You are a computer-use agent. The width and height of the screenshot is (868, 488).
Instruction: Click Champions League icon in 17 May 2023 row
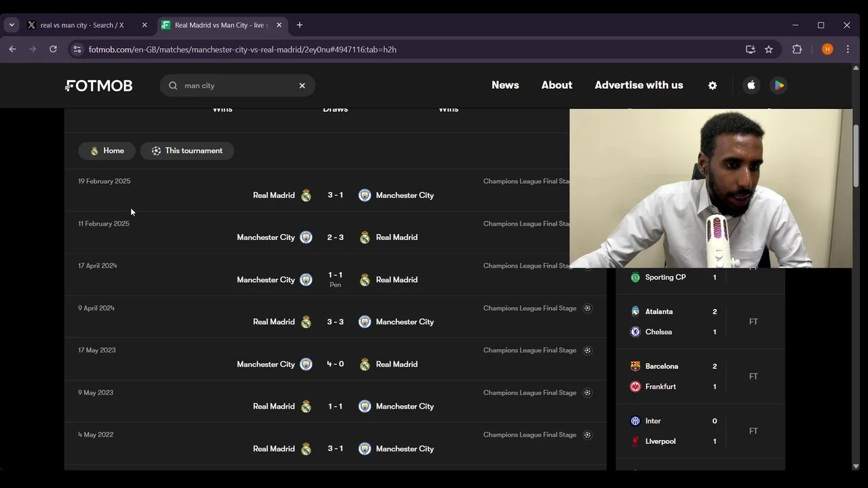587,350
